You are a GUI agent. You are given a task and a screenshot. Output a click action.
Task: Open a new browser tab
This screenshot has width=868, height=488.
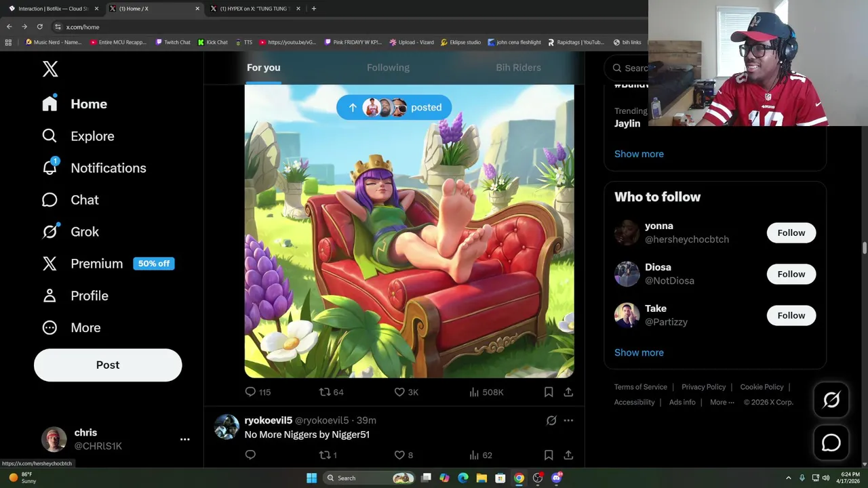pyautogui.click(x=314, y=9)
